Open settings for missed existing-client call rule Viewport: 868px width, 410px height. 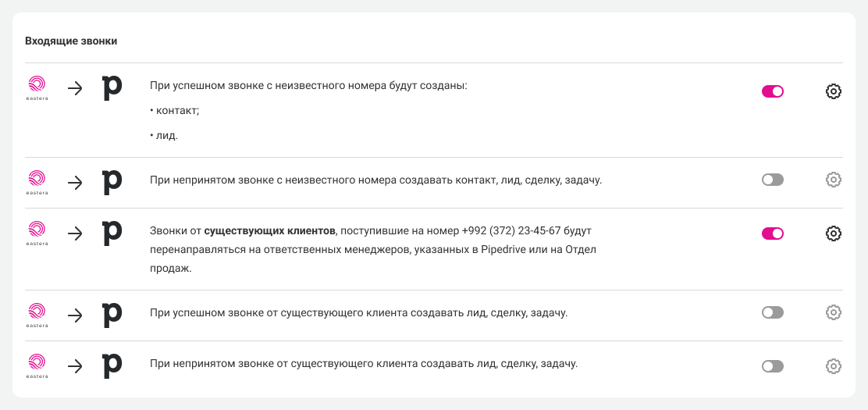(833, 365)
